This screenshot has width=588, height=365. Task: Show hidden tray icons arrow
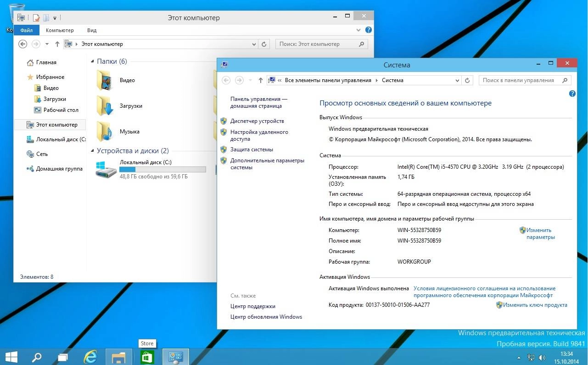[x=519, y=357]
